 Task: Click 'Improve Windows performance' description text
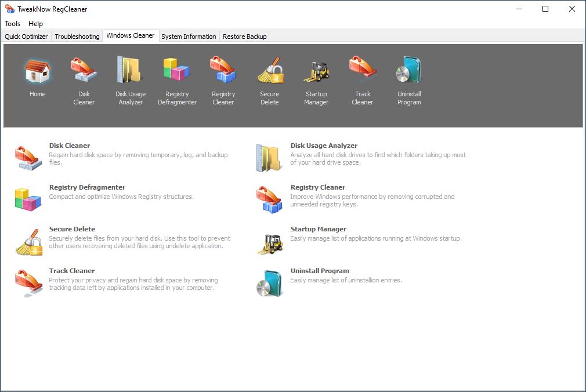coord(372,201)
